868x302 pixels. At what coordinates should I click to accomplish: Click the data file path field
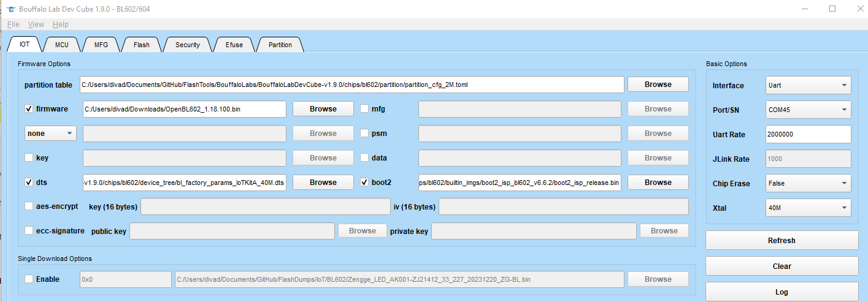click(x=520, y=158)
